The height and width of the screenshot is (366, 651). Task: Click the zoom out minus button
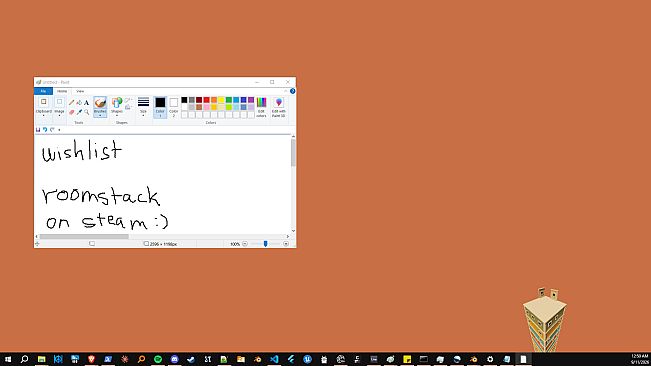coord(245,244)
